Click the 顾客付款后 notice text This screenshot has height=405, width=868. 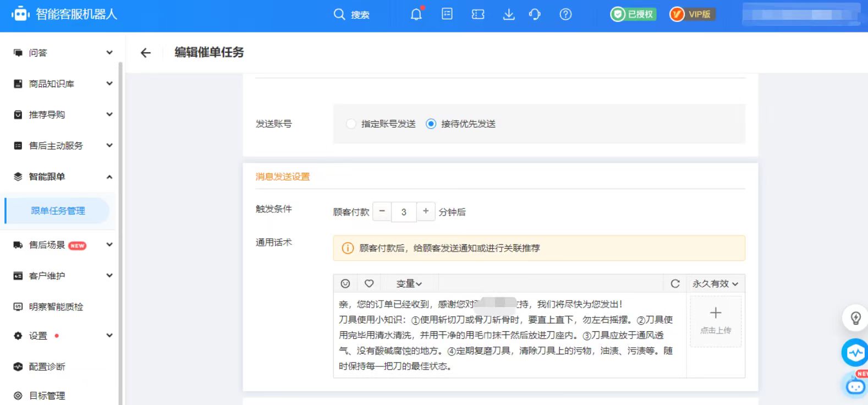click(x=449, y=248)
